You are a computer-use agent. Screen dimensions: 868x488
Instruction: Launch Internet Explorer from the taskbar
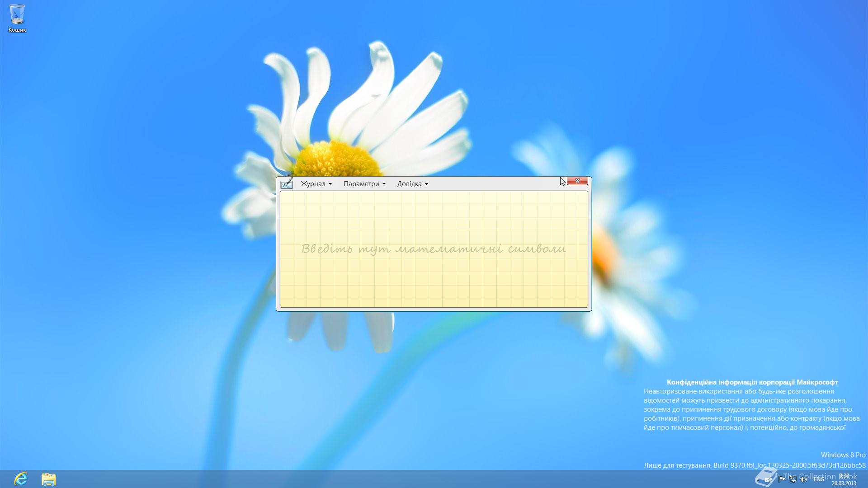21,479
